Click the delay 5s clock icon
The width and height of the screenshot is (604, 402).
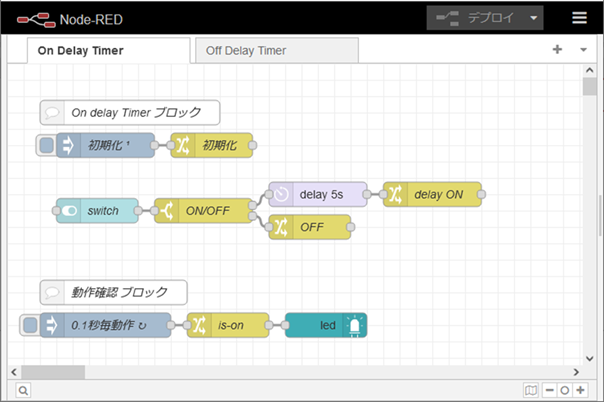282,194
